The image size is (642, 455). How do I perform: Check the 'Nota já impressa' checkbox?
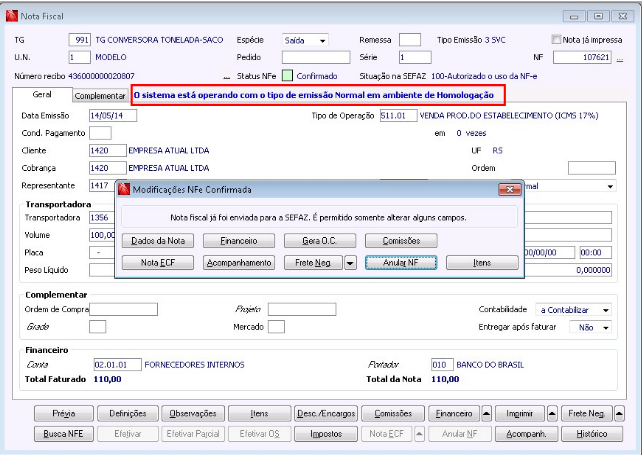pos(556,39)
